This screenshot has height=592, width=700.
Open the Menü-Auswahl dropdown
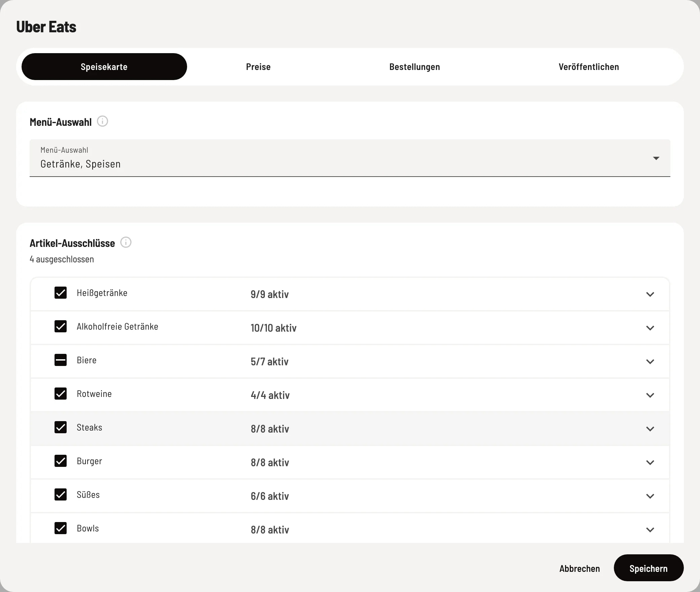tap(350, 158)
